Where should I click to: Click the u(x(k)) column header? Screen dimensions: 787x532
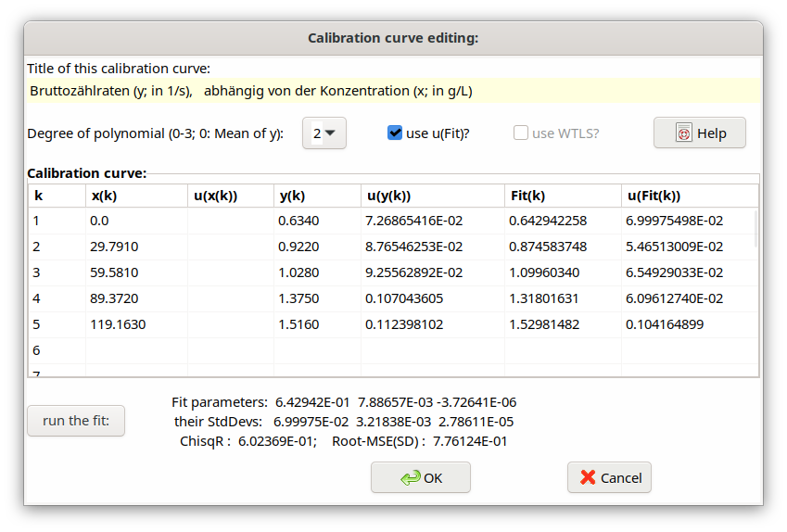point(230,196)
